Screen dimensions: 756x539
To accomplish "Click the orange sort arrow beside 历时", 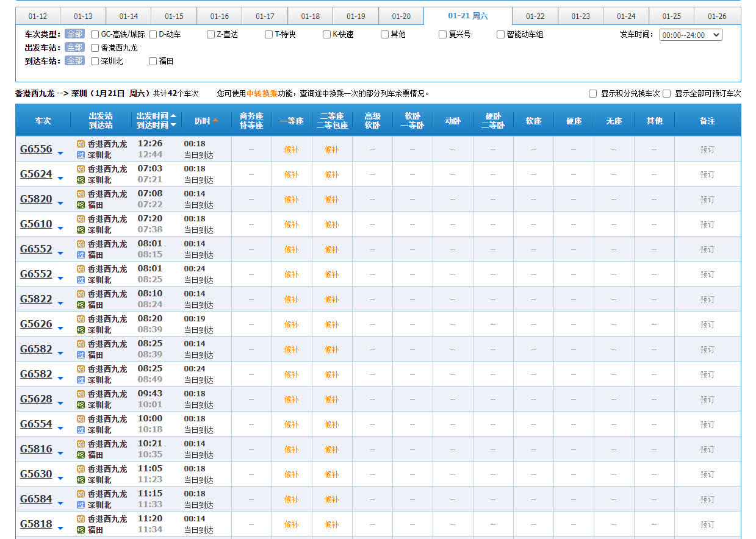I will coord(215,121).
